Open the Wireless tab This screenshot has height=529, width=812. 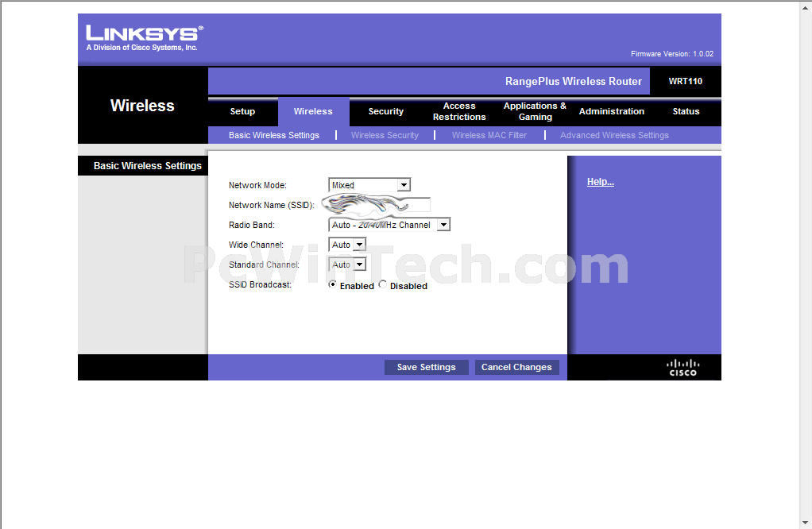313,111
